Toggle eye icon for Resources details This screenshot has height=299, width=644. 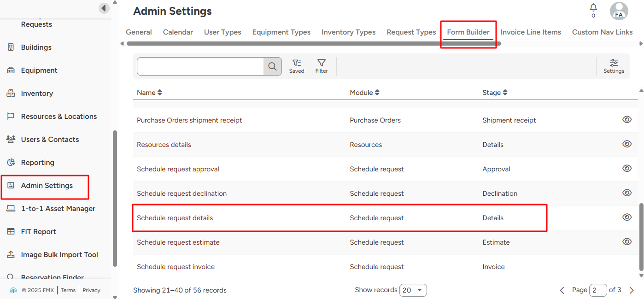pyautogui.click(x=626, y=144)
